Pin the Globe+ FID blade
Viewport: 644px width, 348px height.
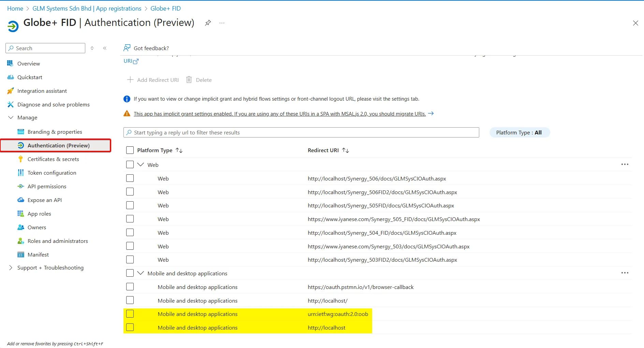coord(208,23)
